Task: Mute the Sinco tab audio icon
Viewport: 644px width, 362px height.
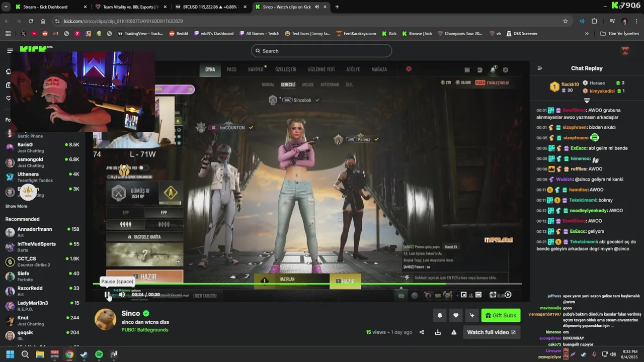Action: point(317,7)
